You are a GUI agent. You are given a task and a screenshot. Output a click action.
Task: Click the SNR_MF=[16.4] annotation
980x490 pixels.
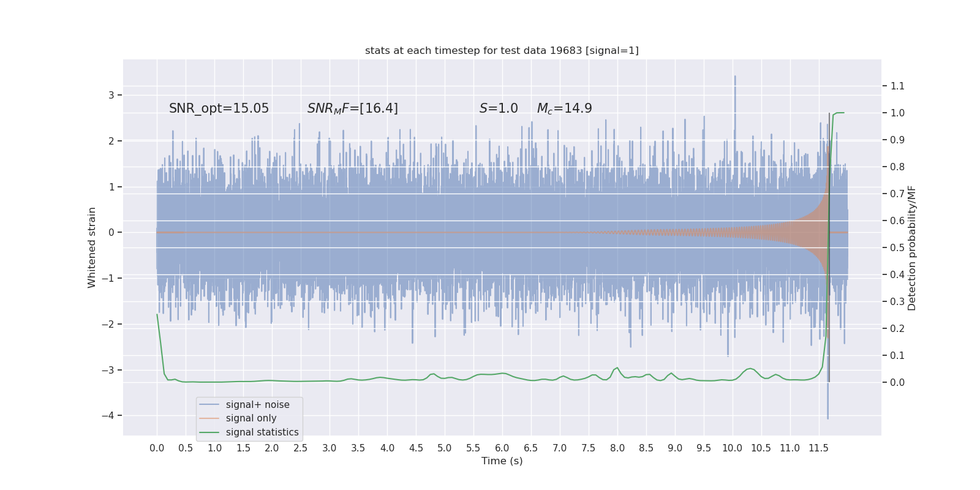[x=353, y=108]
